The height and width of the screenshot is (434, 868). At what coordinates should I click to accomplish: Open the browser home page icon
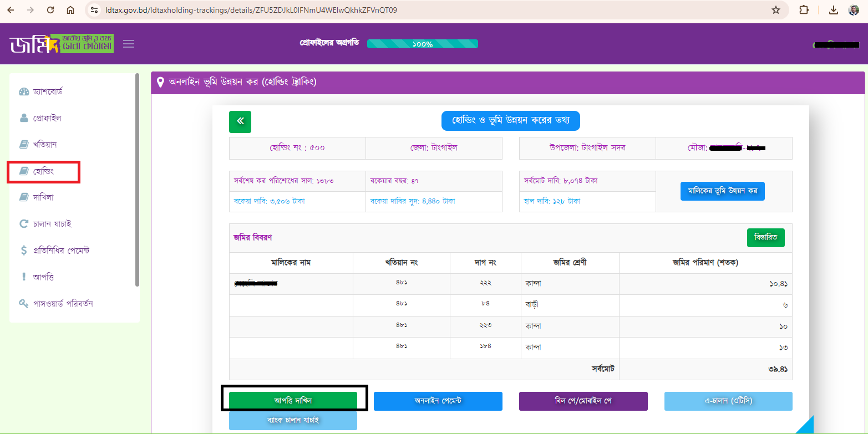[70, 10]
